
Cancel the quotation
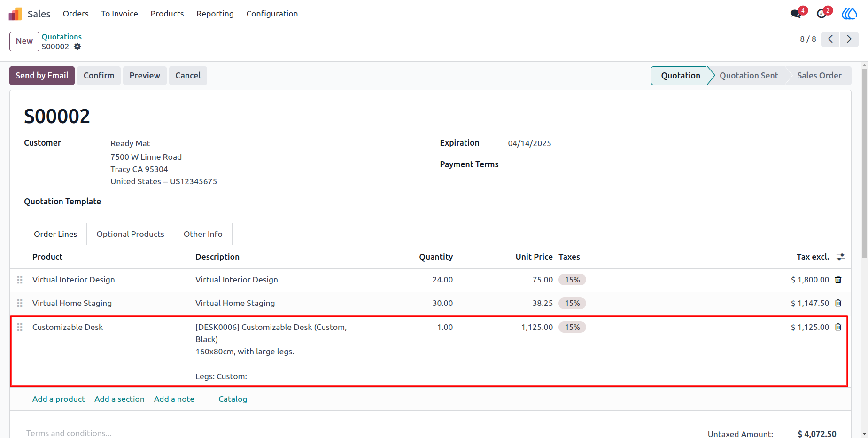[x=188, y=76]
